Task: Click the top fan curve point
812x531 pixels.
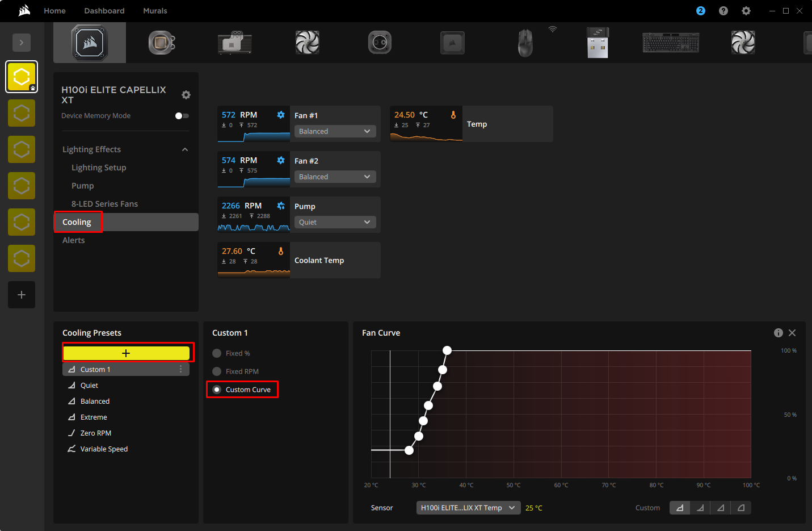Action: click(447, 350)
